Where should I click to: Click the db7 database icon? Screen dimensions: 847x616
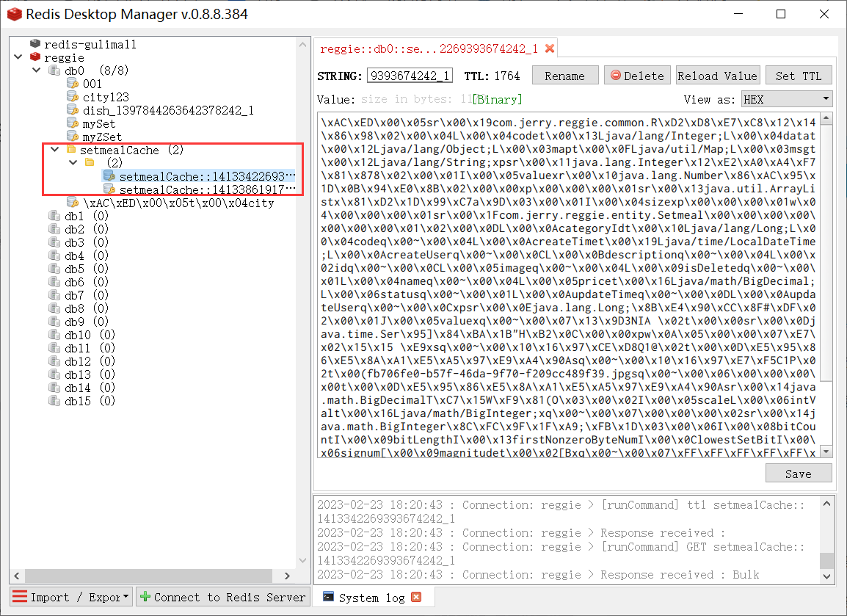click(x=54, y=295)
